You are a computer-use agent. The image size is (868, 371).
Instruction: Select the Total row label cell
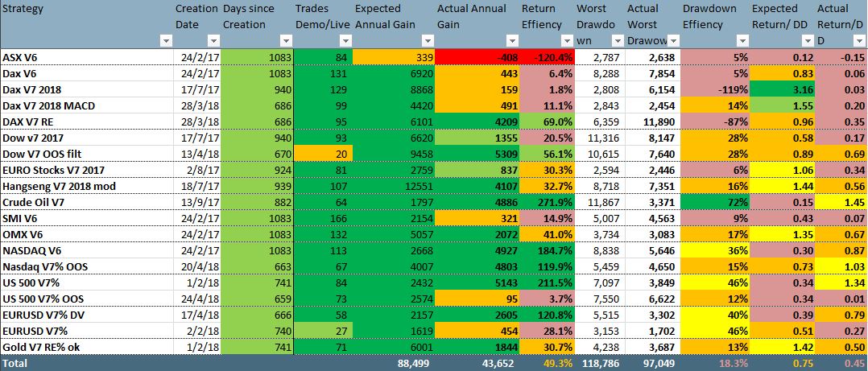click(x=86, y=363)
